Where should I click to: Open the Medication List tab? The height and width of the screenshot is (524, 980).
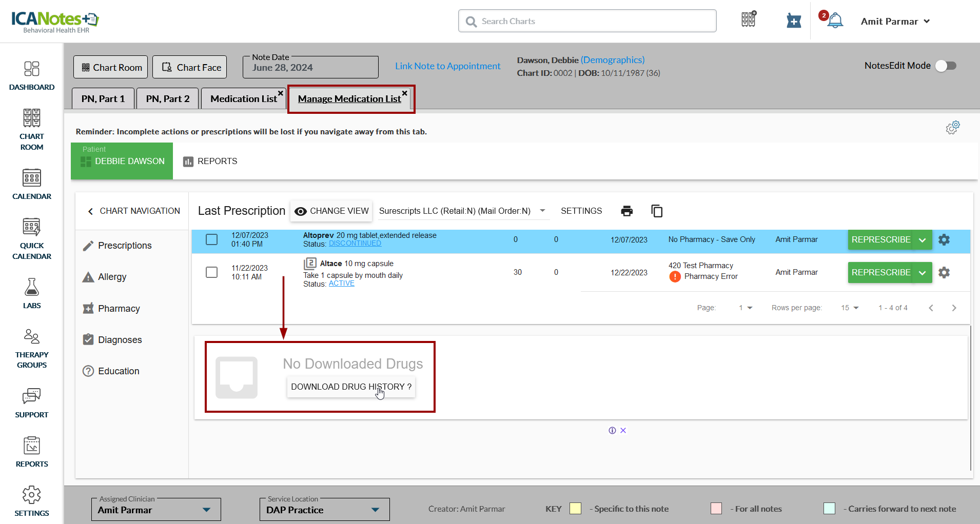coord(243,99)
